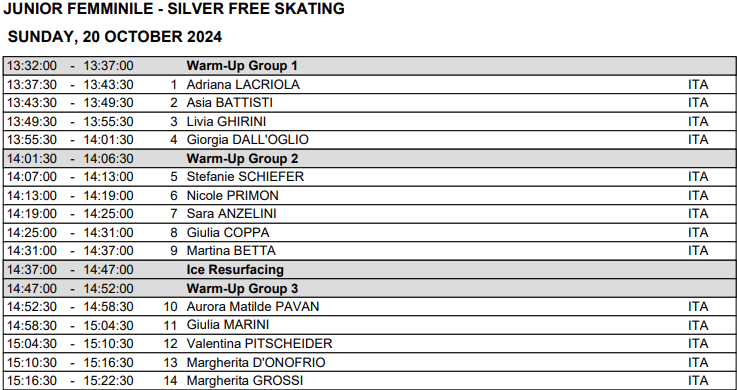Click the Warm-Up Group 1 header row
Screen dimensions: 737x390
(x=369, y=66)
